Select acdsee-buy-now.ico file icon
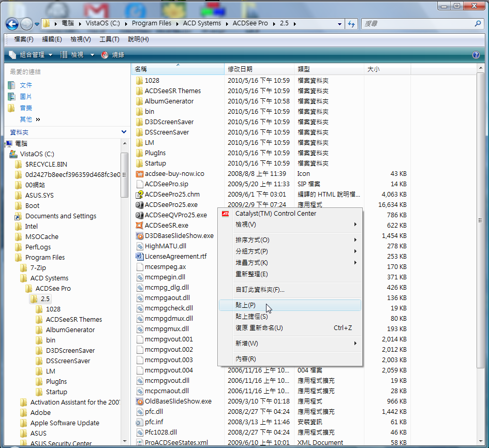Viewport: 489px width, 448px height. (x=139, y=174)
